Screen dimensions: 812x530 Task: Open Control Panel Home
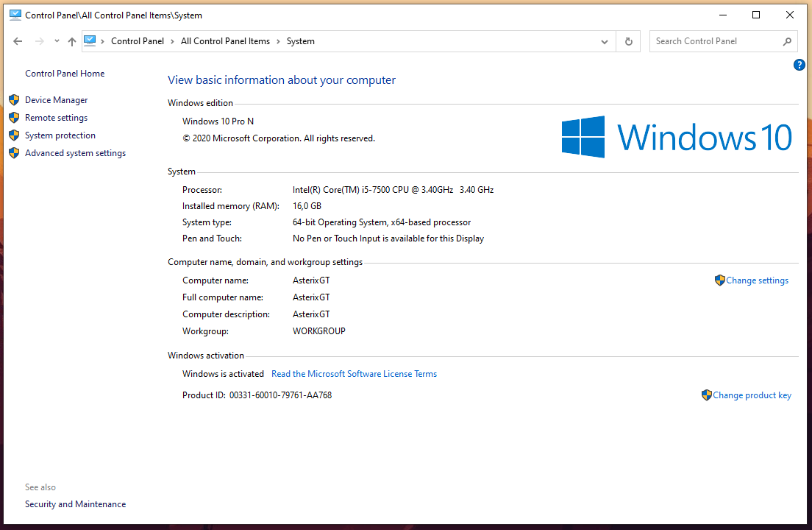65,74
